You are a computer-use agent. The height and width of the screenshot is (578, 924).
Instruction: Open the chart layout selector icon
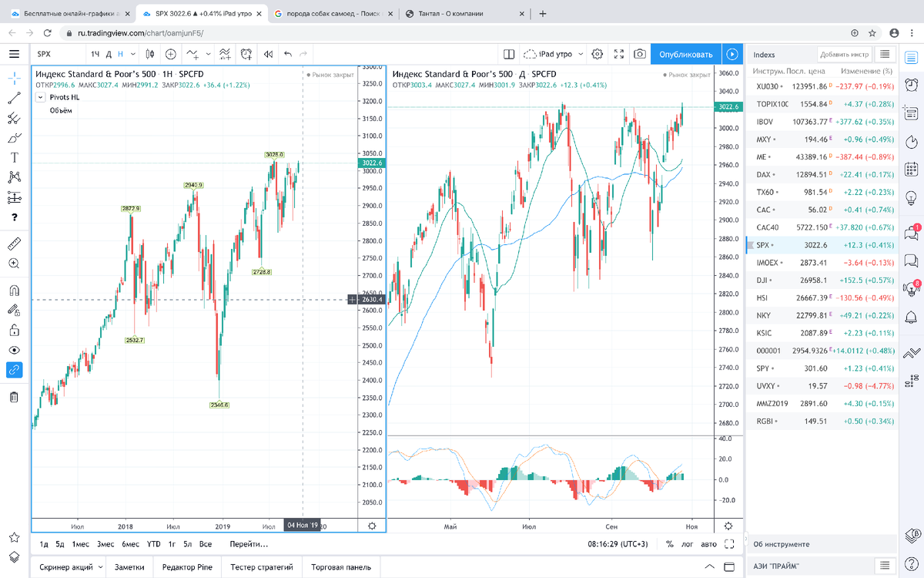[x=508, y=54]
